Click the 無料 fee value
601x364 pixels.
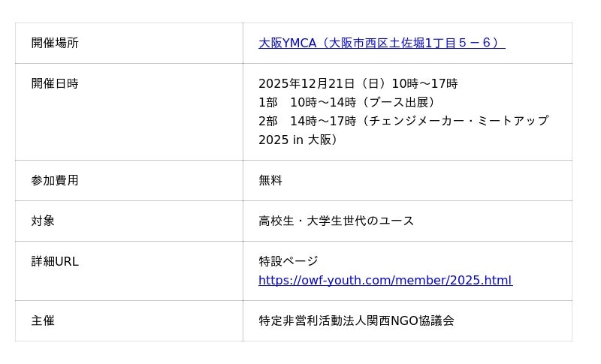(x=270, y=180)
